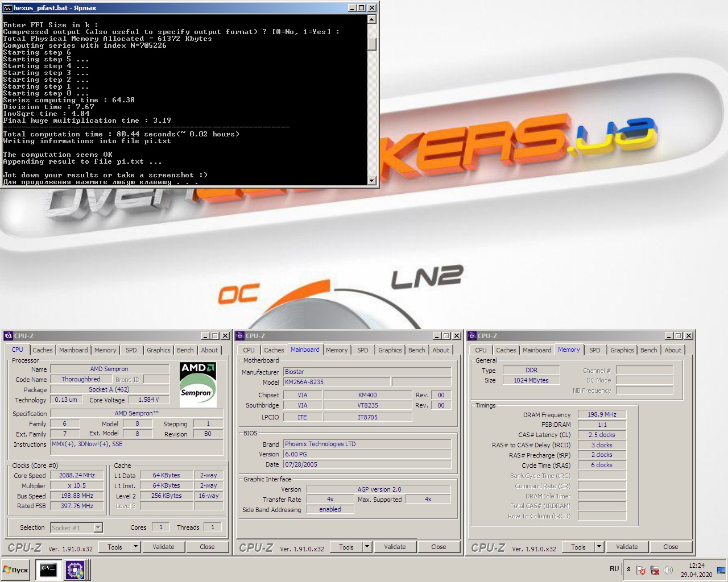
Task: Click Tools button in right CPU-Z window
Action: pos(578,547)
